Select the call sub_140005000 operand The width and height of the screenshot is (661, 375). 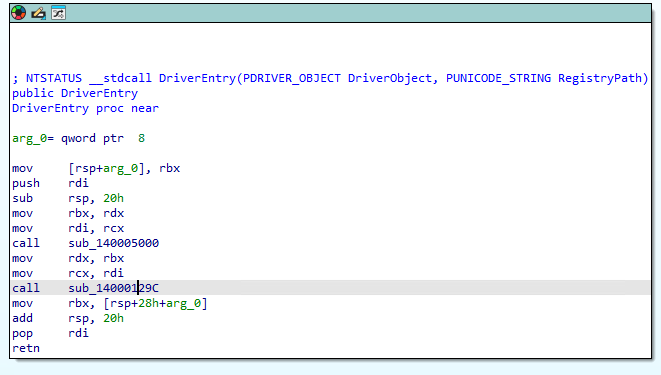coord(113,243)
